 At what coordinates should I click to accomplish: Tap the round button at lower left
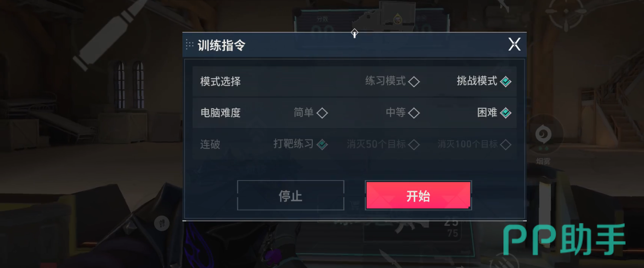[162, 223]
